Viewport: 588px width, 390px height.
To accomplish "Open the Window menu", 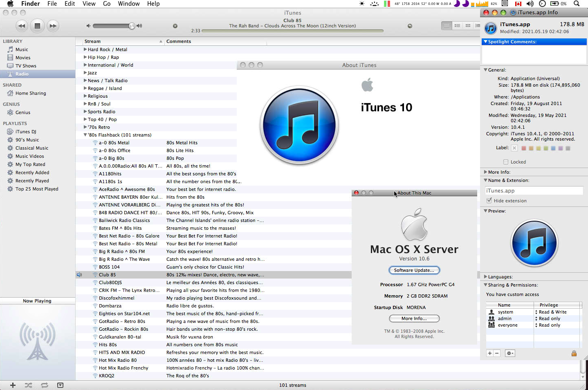I will (128, 4).
